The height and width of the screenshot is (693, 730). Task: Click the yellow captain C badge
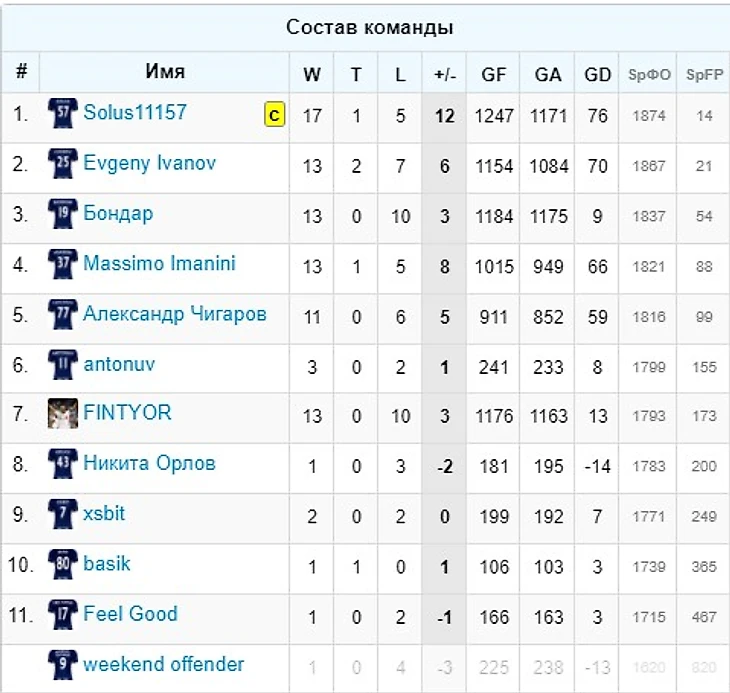click(x=275, y=114)
